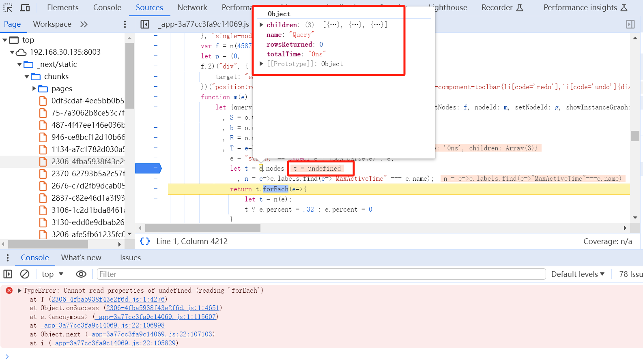643x364 pixels.
Task: Hide the navigator sidebar panel
Action: point(145,24)
